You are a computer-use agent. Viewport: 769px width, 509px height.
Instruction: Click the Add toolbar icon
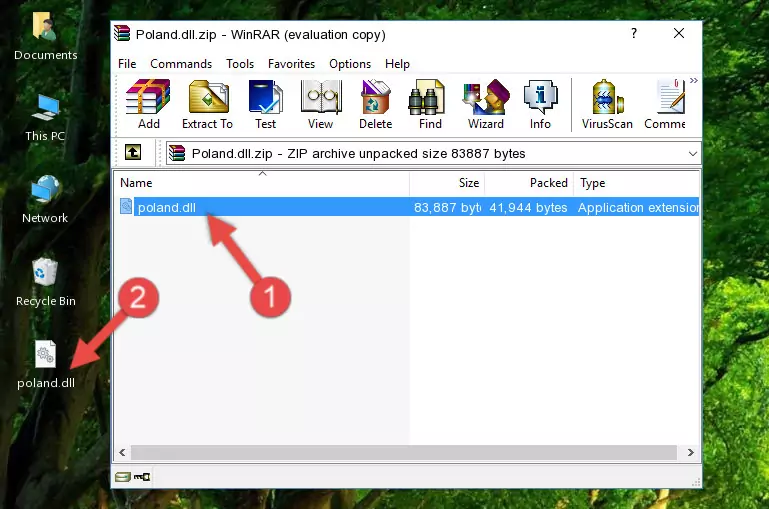point(148,104)
